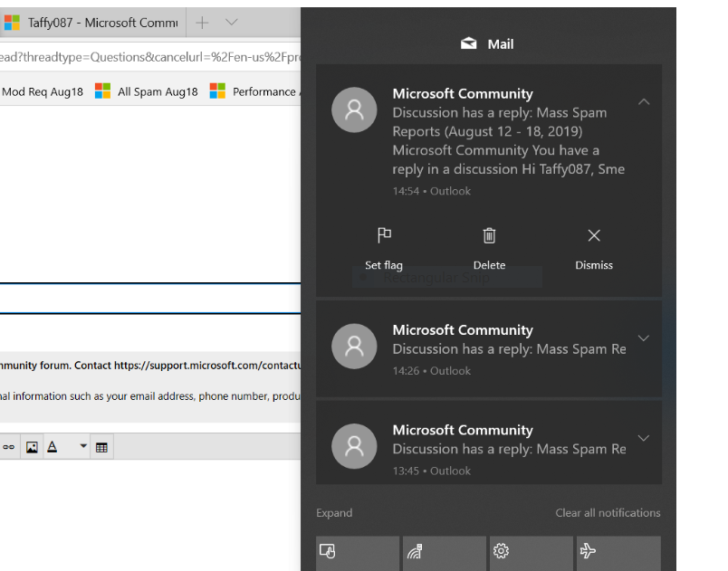Screen dimensions: 728x571
Task: Click the insert hyperlink icon in editor toolbar
Action: click(x=9, y=447)
